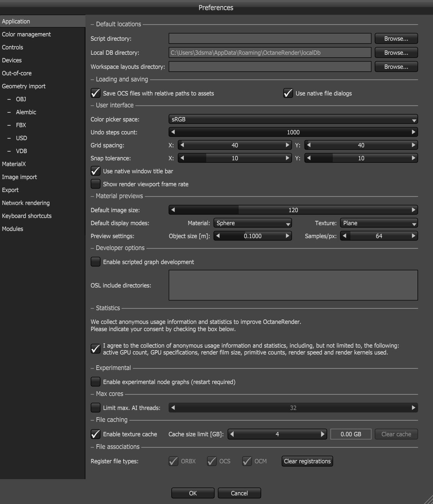Open Controls preferences page
Screen dimensions: 433x504
(x=43, y=47)
